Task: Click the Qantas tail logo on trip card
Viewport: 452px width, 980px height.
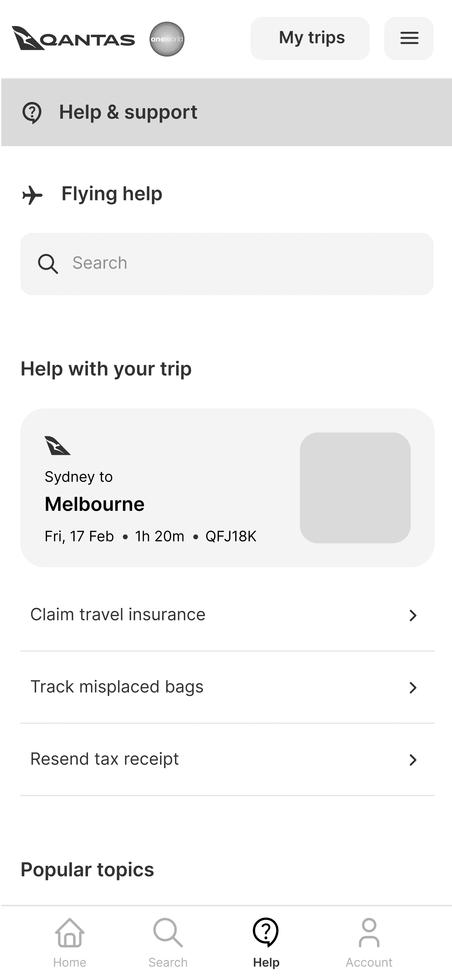Action: (57, 445)
